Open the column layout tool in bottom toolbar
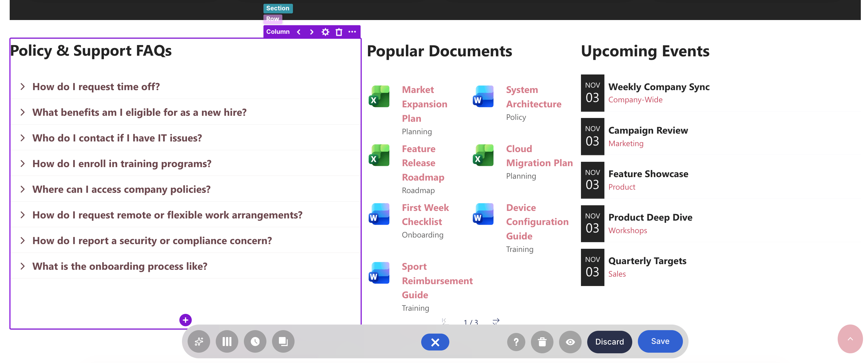 tap(227, 341)
